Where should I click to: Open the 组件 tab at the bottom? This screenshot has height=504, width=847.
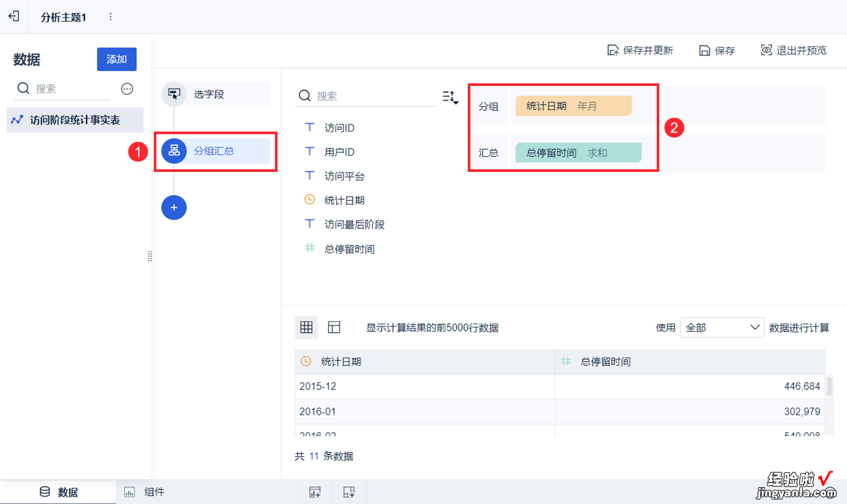coord(145,492)
